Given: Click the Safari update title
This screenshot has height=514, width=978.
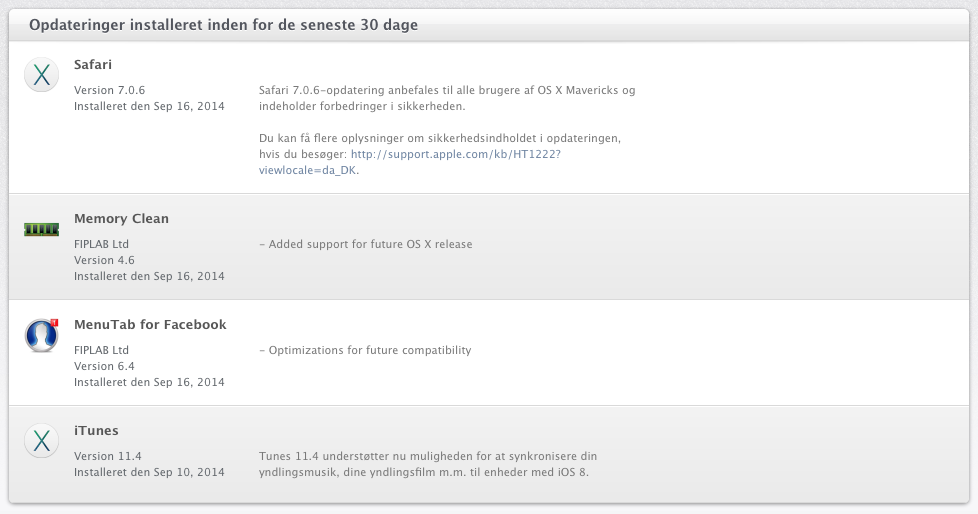Looking at the screenshot, I should (x=93, y=64).
